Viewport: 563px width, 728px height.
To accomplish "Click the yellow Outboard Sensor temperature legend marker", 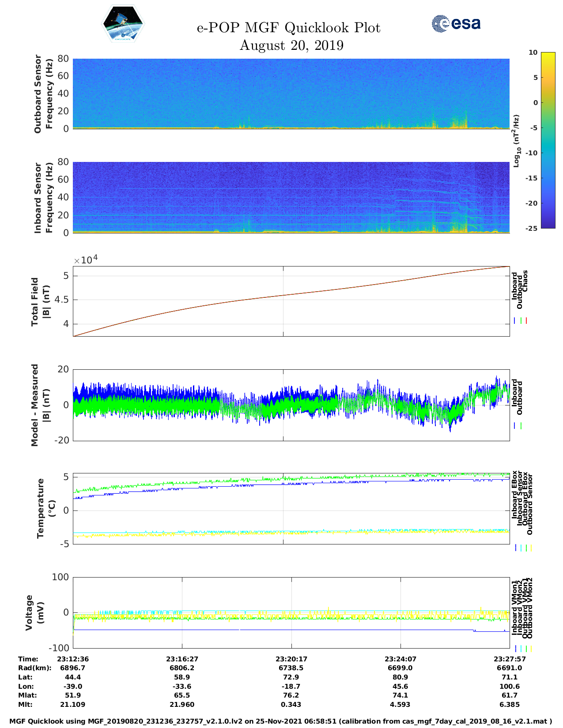I will pos(531,548).
